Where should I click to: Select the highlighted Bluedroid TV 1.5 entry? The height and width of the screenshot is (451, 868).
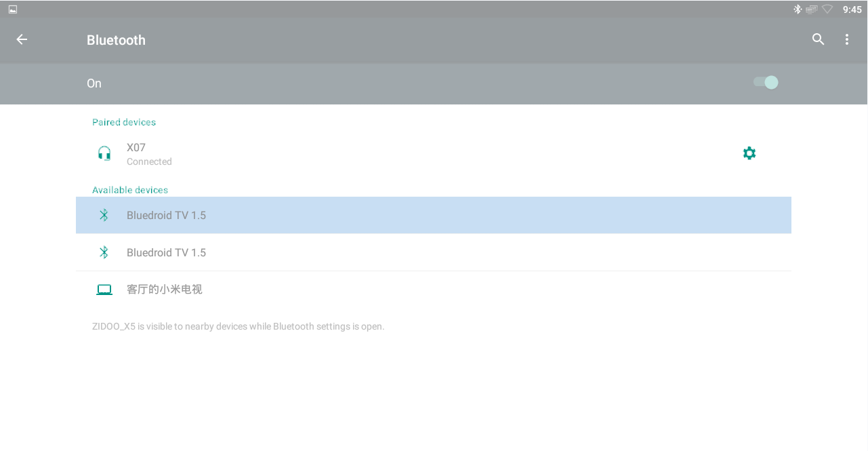(x=434, y=215)
